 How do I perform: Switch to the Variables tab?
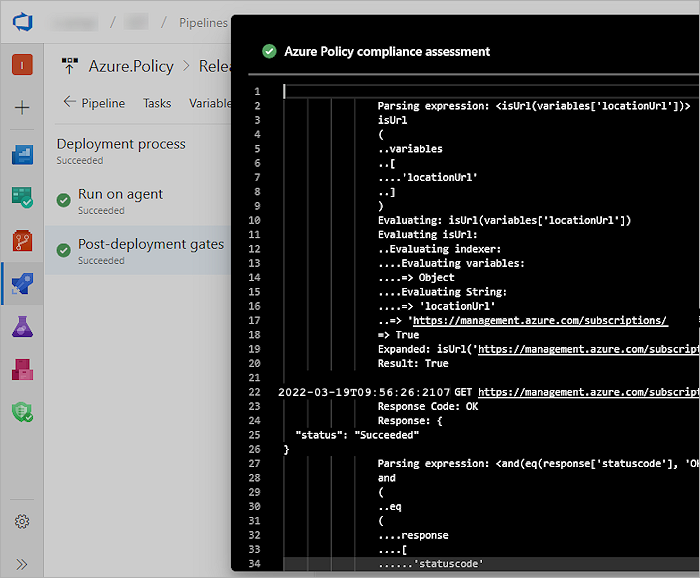[x=210, y=102]
